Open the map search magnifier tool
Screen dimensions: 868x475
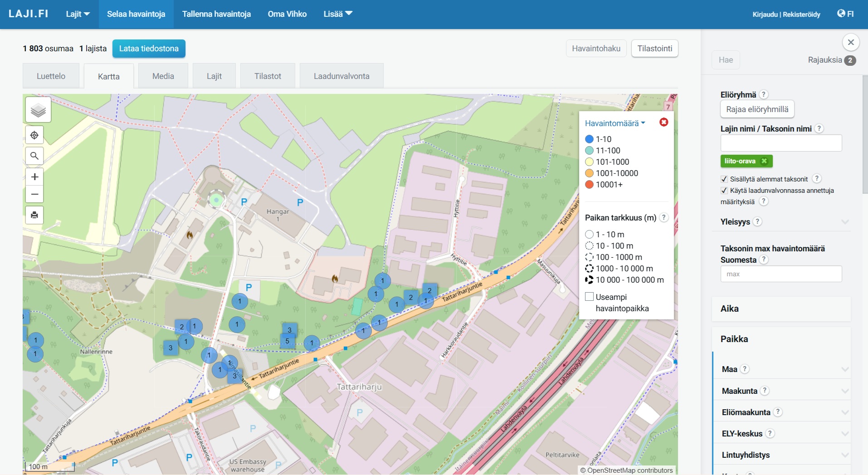[x=34, y=156]
